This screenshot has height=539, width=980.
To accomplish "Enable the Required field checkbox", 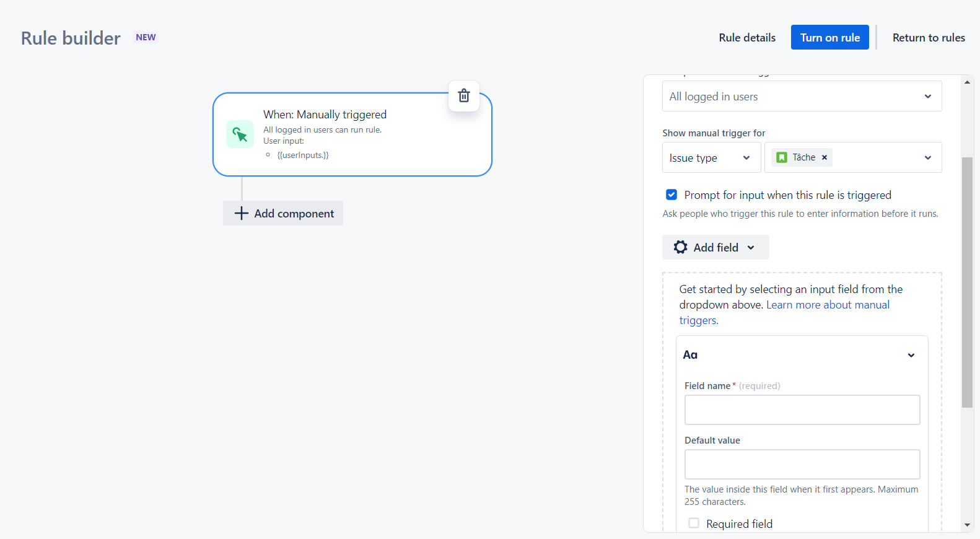I will (694, 524).
